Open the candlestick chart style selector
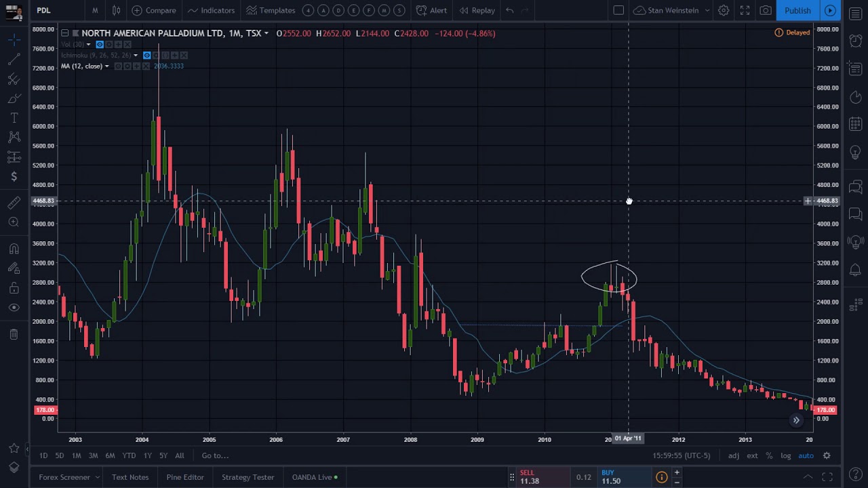Screen dimensions: 868x488 coord(116,10)
